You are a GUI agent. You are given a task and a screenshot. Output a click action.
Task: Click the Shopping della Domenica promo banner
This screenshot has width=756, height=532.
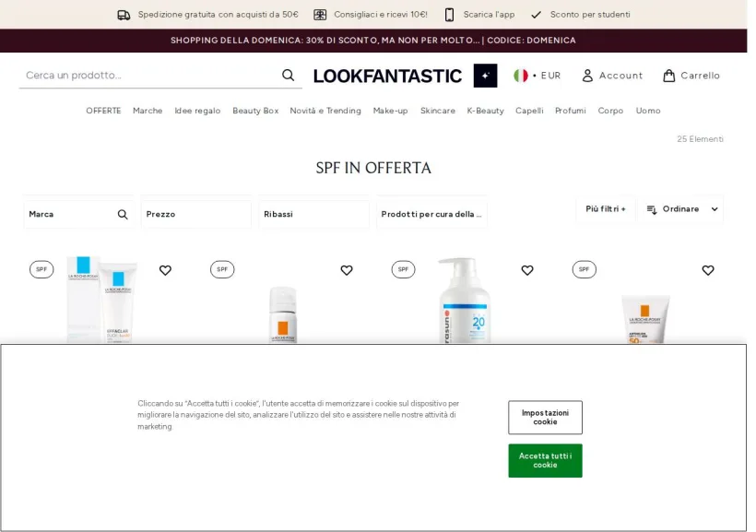pyautogui.click(x=373, y=41)
